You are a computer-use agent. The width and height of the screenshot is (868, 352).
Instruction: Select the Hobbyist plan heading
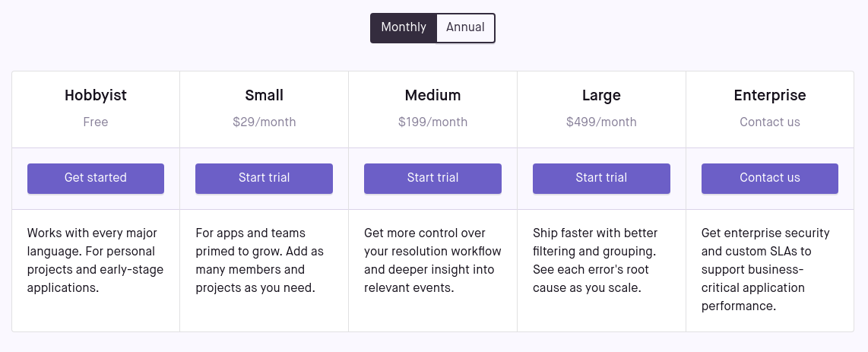coord(96,95)
